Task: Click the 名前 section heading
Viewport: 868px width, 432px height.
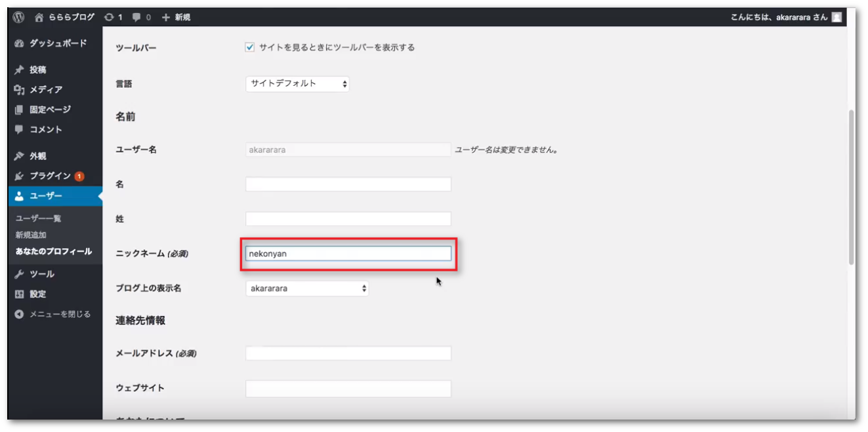Action: tap(125, 117)
